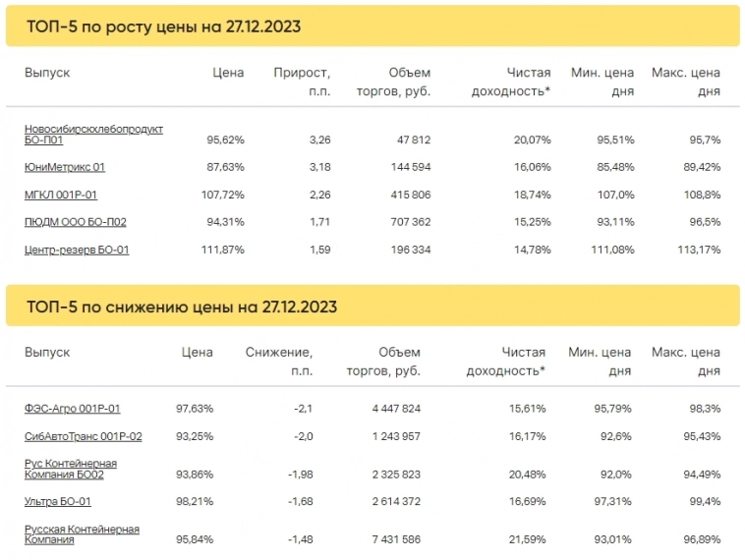Select the Центр-резерв БО-01 link
745x560 pixels.
click(x=77, y=250)
